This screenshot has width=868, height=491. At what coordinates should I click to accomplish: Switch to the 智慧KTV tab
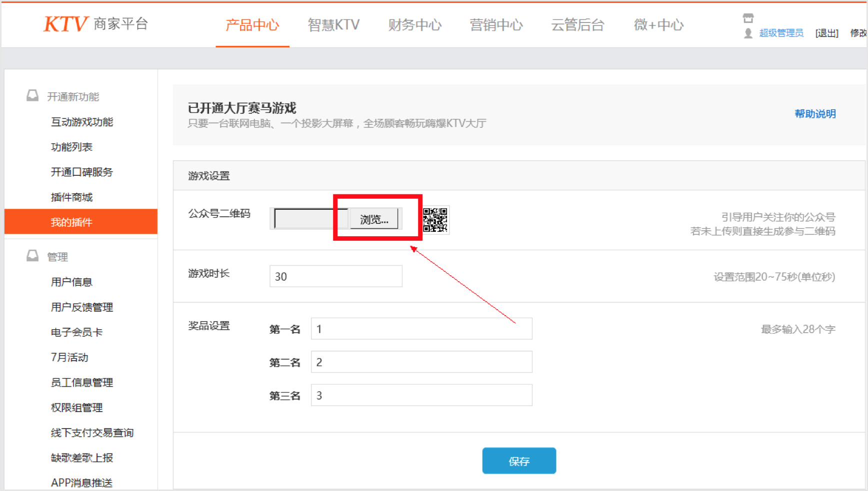point(333,25)
